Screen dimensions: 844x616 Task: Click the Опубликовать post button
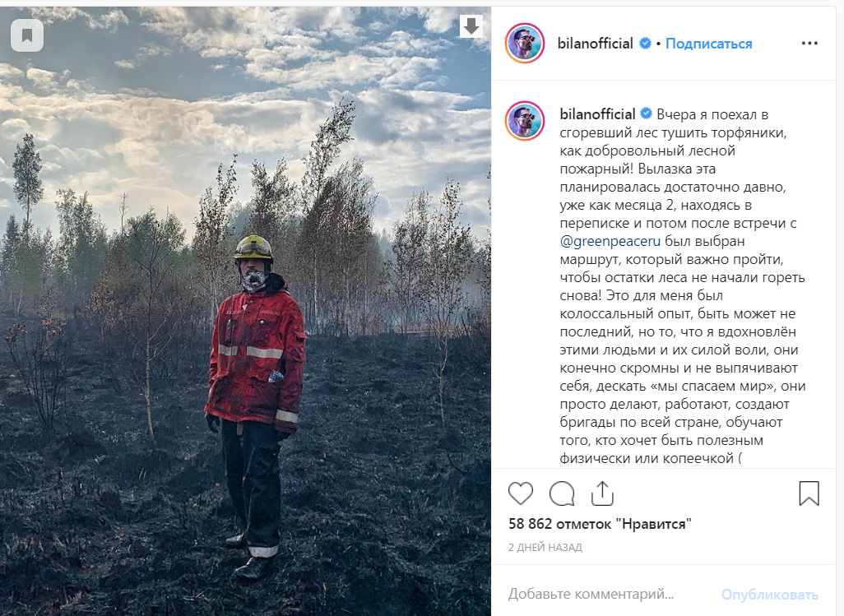(x=770, y=594)
